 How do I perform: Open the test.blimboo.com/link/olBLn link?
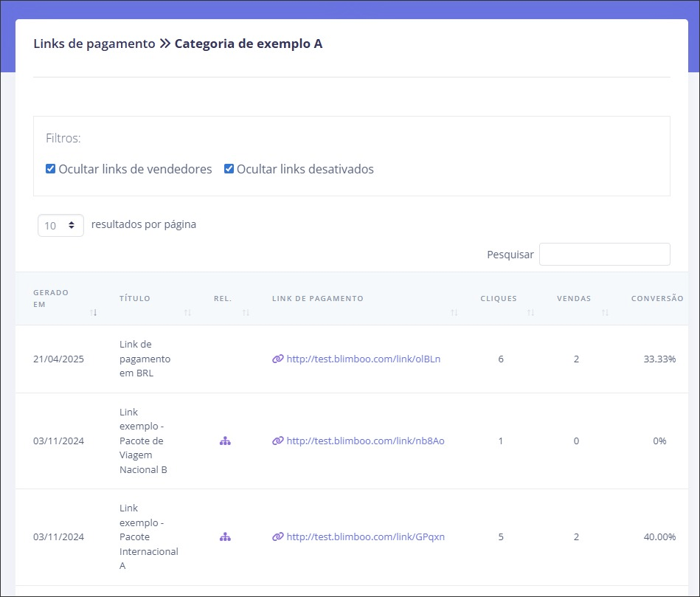point(363,359)
